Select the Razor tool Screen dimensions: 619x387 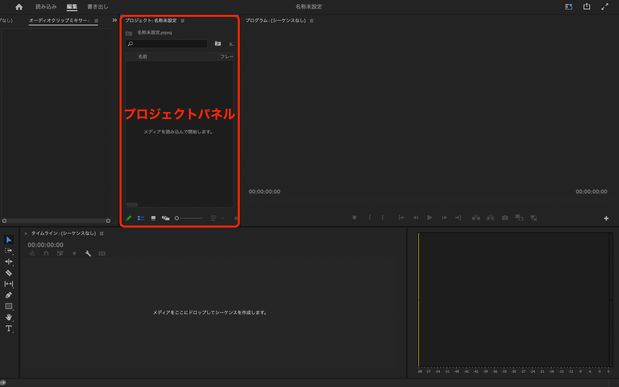click(9, 273)
